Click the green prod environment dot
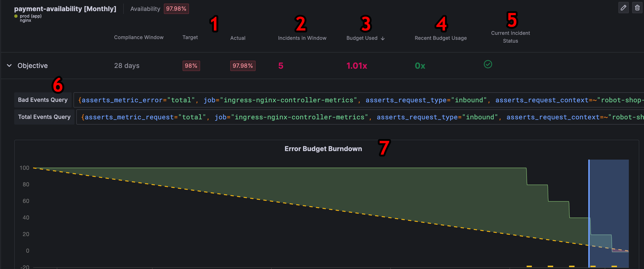Image resolution: width=644 pixels, height=269 pixels. pos(16,16)
